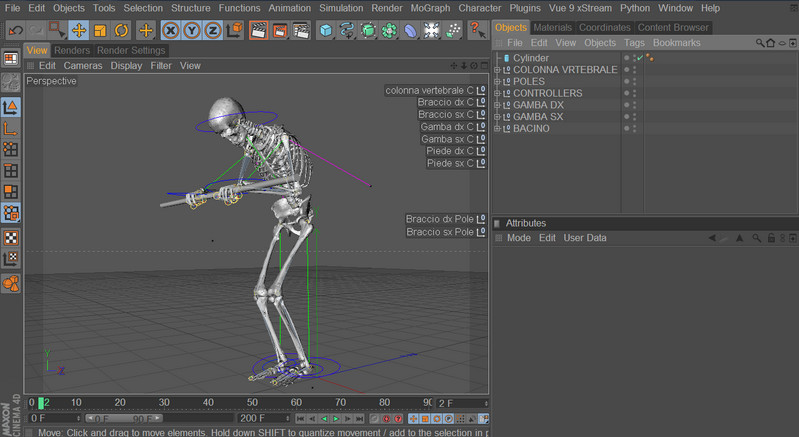This screenshot has width=799, height=437.
Task: Click Bookmarks in the Objects manager
Action: tap(677, 43)
